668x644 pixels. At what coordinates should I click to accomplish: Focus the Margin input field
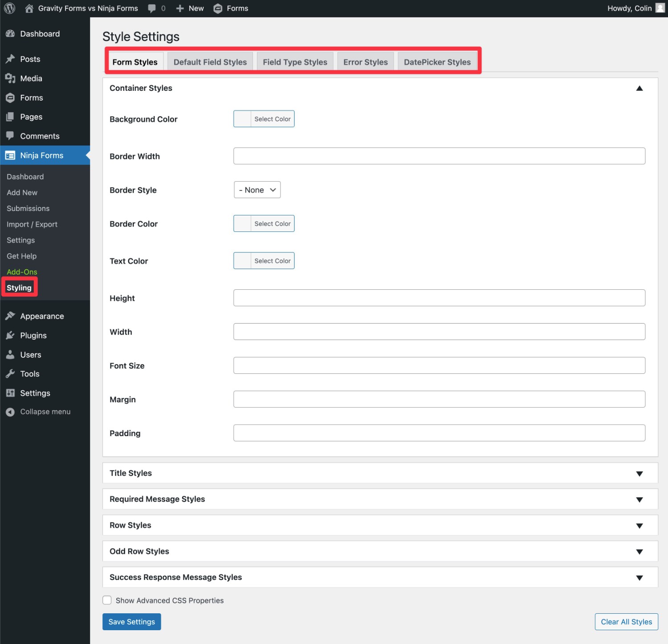tap(439, 399)
